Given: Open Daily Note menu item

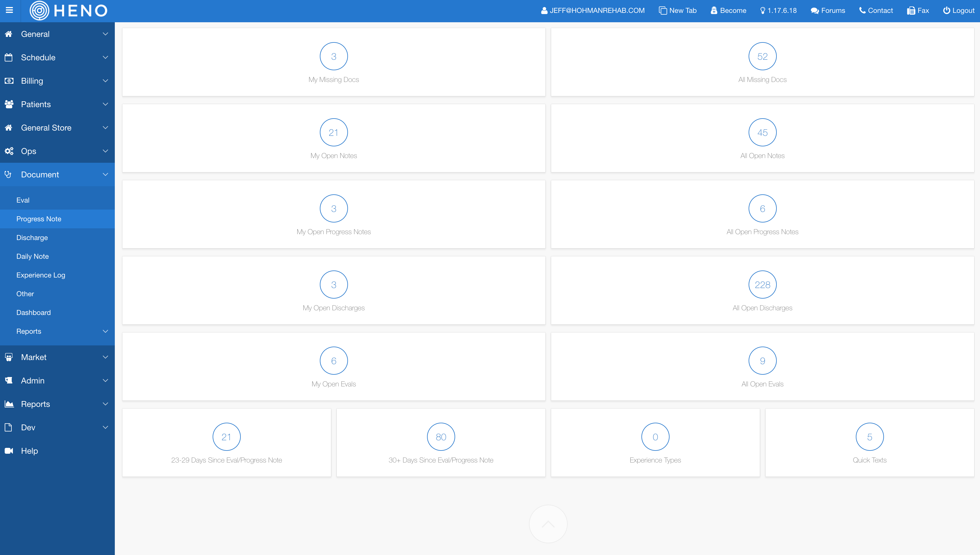Looking at the screenshot, I should pyautogui.click(x=33, y=256).
